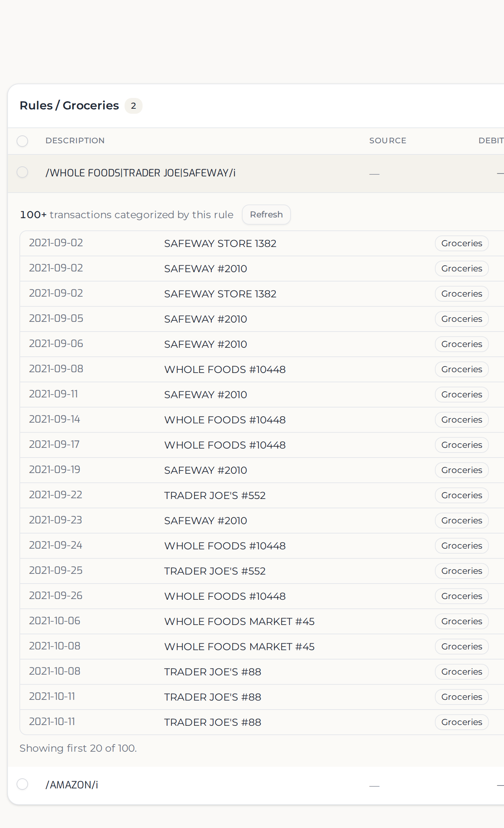Screen dimensions: 504x828
Task: Select the 2021-09-08 WHOLE FOODS #10448 transaction
Action: click(x=262, y=369)
